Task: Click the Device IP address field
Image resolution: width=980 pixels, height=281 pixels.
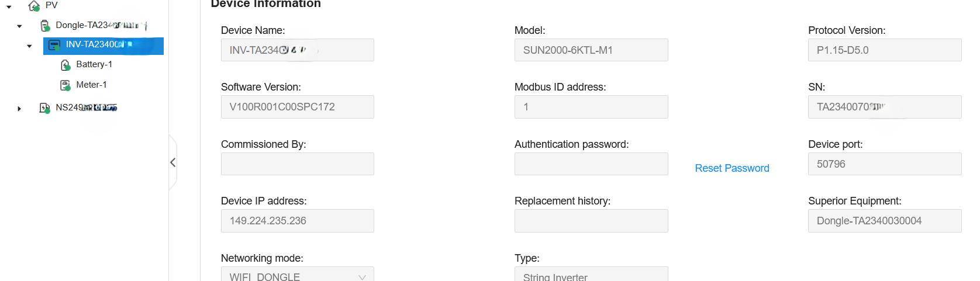Action: 297,221
